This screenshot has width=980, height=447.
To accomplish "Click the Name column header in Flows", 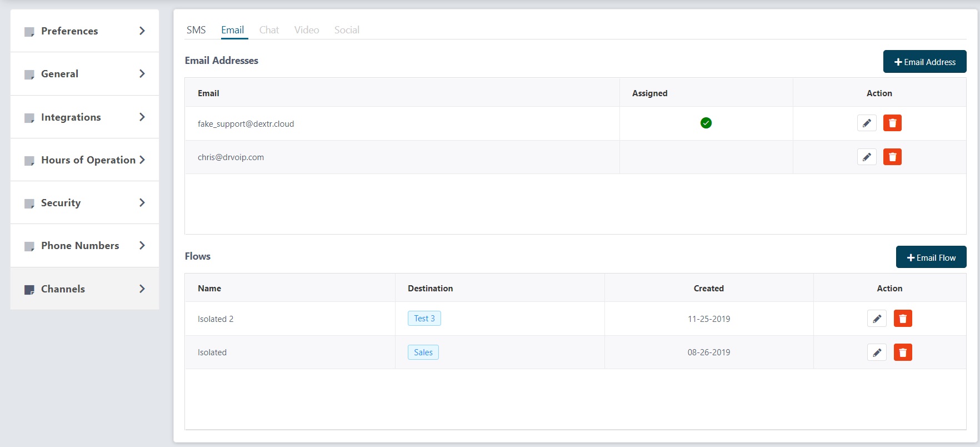I will [x=209, y=289].
